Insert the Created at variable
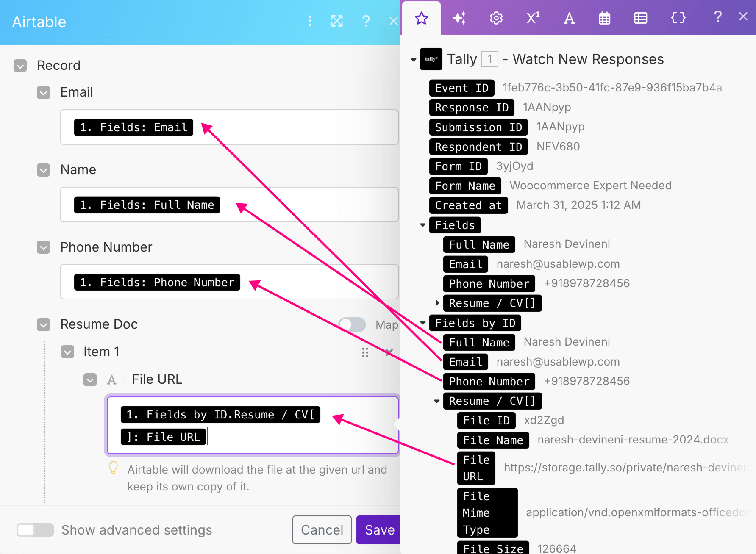The height and width of the screenshot is (554, 756). (469, 205)
